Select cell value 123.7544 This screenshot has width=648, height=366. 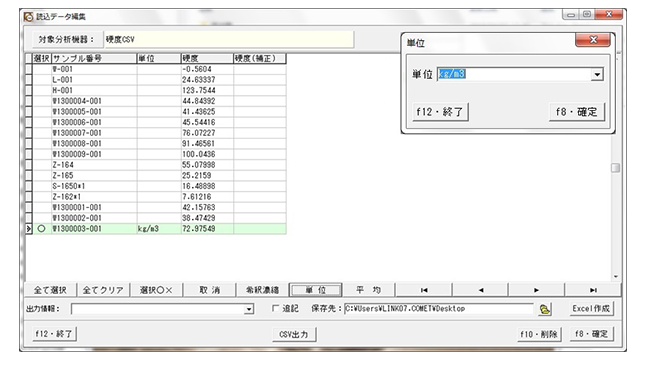coord(207,90)
